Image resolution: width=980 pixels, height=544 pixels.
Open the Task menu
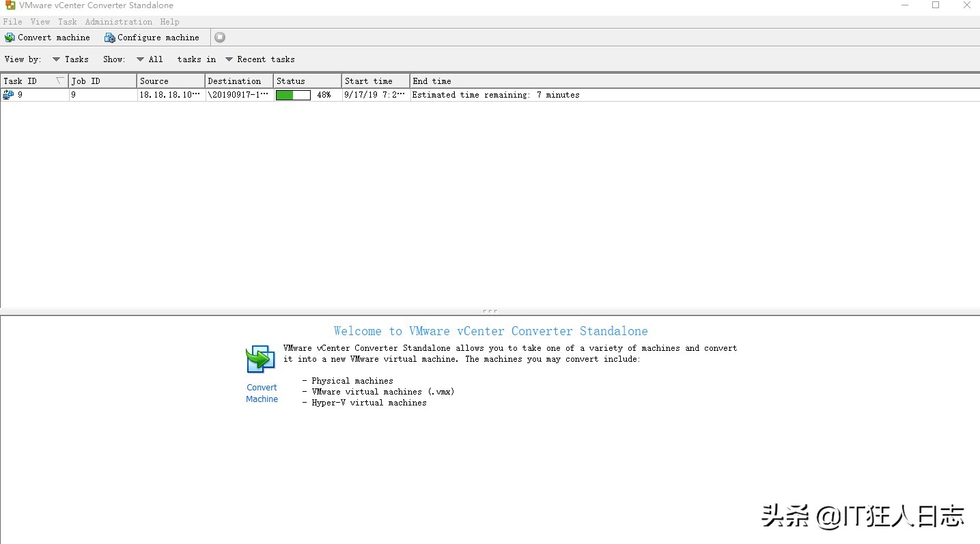point(68,22)
